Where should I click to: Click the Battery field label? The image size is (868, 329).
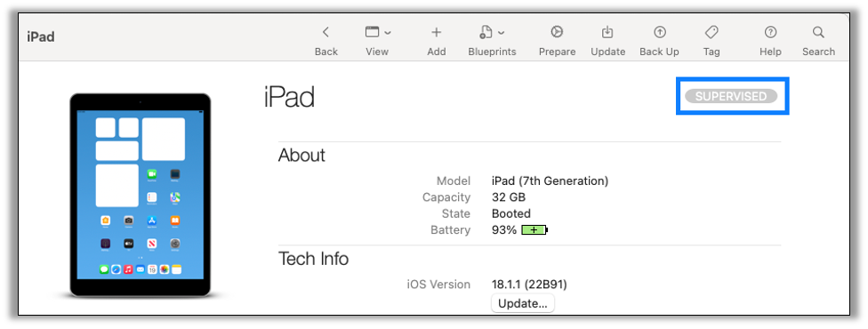(451, 230)
